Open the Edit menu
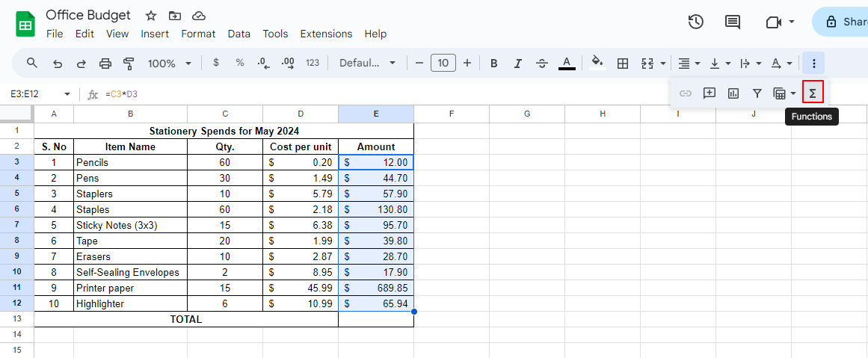 tap(84, 34)
